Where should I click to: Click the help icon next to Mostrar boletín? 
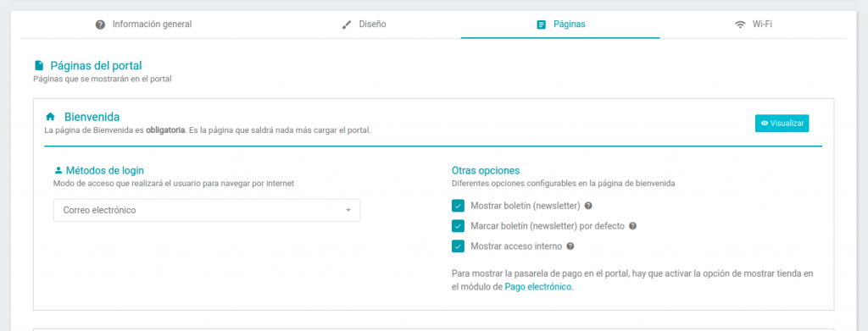coord(588,206)
